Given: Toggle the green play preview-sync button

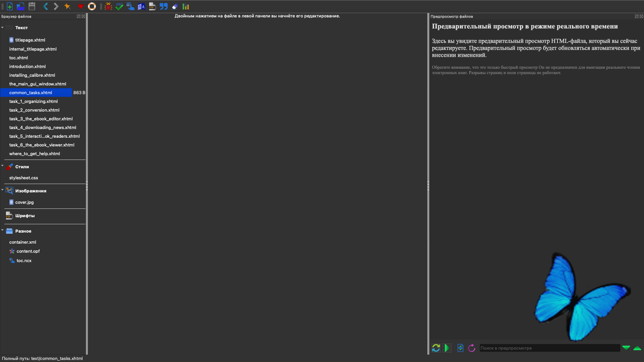Looking at the screenshot, I should 447,348.
